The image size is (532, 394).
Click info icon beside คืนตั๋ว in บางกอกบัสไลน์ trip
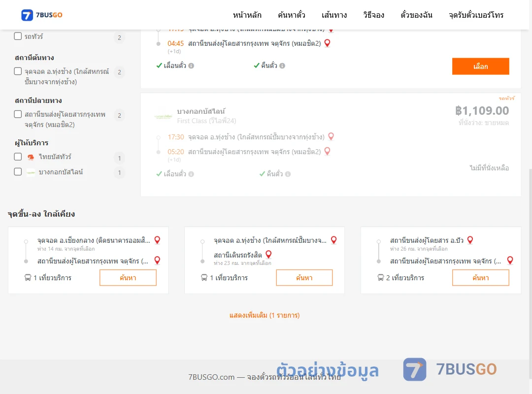coord(288,174)
